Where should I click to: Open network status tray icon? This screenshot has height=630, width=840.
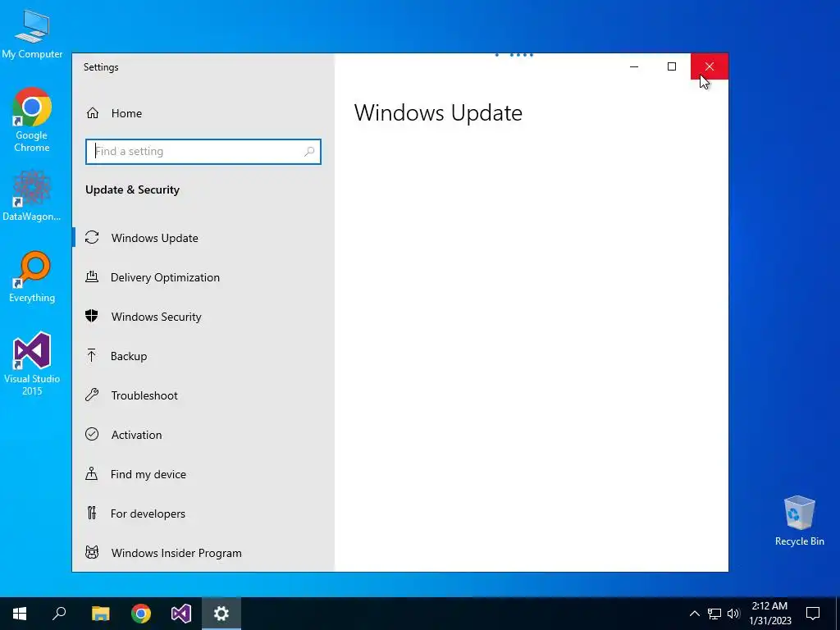click(x=714, y=614)
